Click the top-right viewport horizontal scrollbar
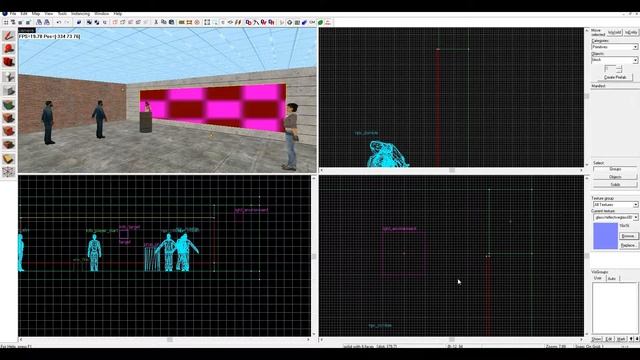Screen dimensions: 640x360 451,170
